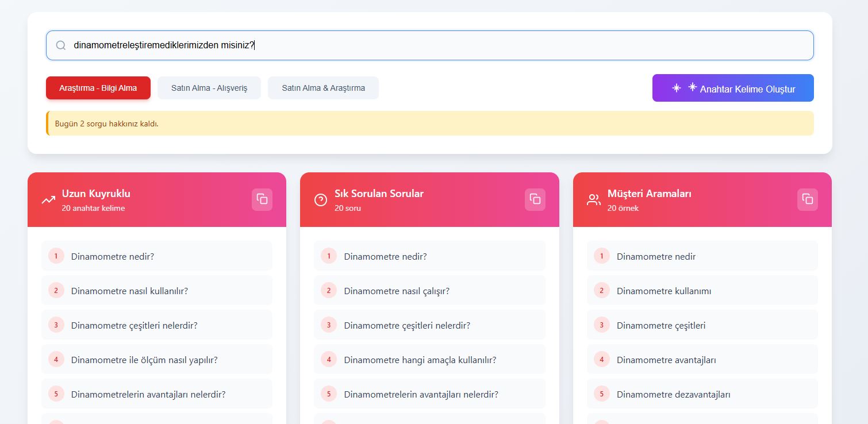The width and height of the screenshot is (868, 424).
Task: Click the '20 örnek' count label
Action: 623,208
